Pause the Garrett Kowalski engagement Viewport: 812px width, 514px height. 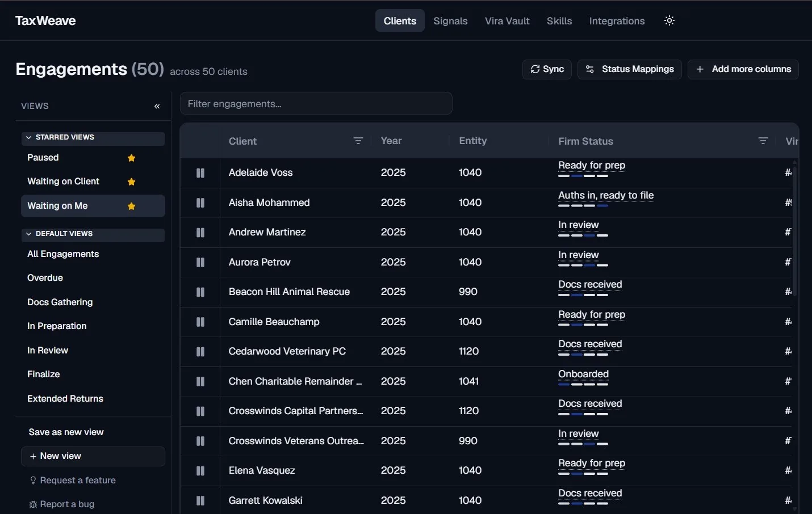[x=200, y=500]
